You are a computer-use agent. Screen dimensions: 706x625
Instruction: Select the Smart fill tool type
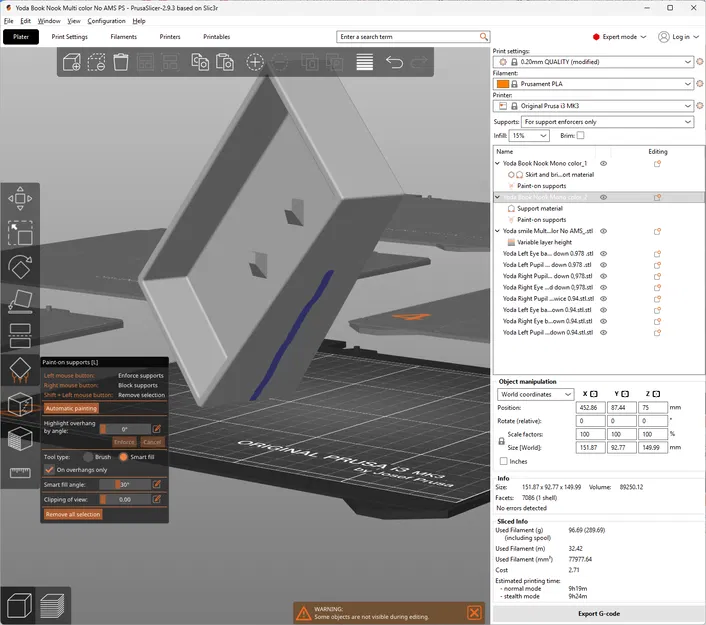(x=123, y=457)
